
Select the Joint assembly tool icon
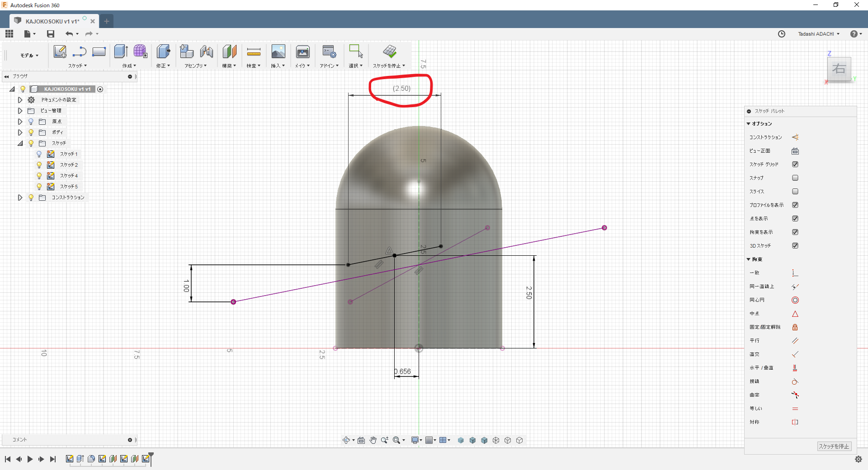207,52
